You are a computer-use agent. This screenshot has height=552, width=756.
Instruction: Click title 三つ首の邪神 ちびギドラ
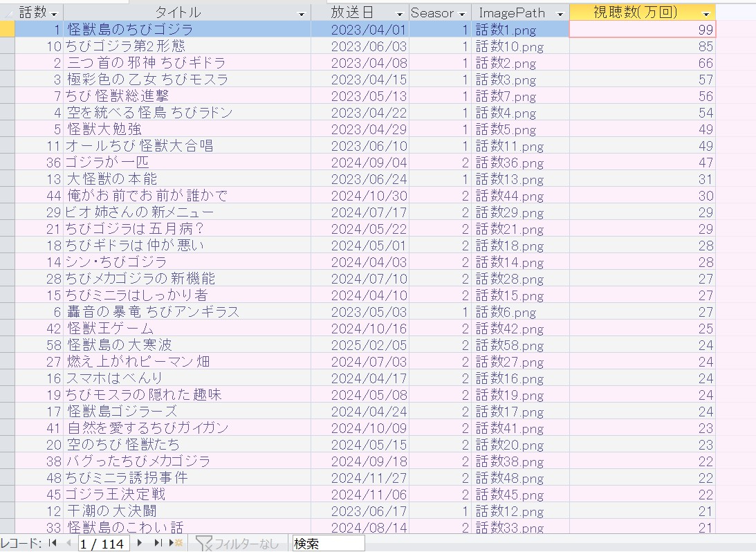point(187,63)
